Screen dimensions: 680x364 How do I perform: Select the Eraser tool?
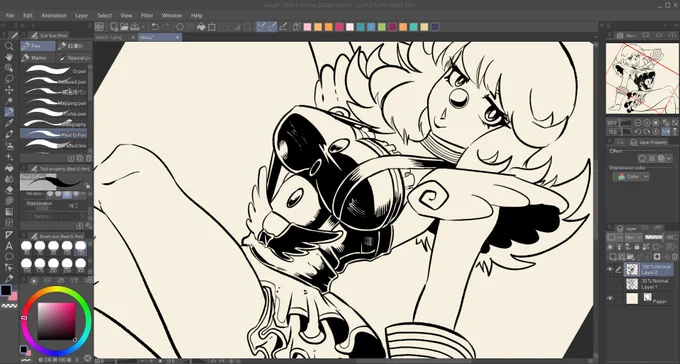pos(9,190)
